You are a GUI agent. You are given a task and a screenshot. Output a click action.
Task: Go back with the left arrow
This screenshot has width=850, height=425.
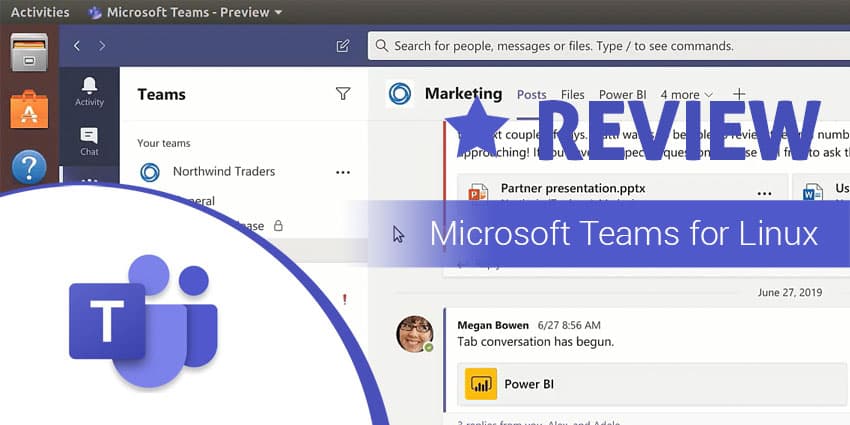coord(77,46)
